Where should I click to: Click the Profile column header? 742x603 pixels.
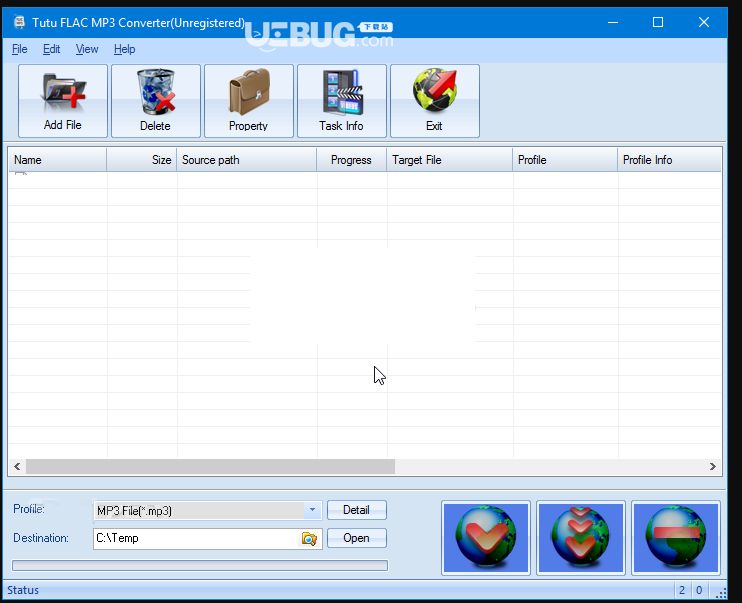(x=565, y=160)
